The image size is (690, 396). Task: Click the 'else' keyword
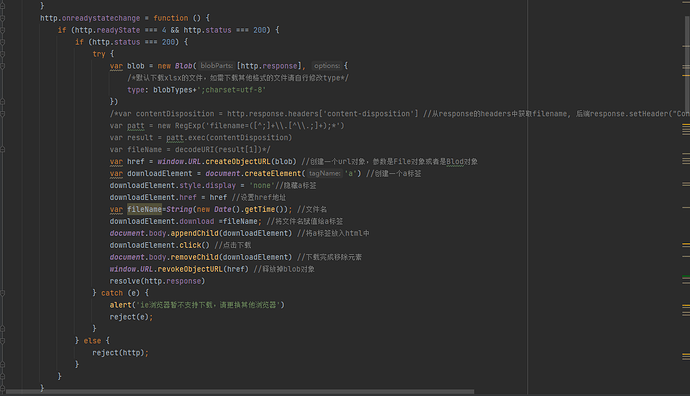pyautogui.click(x=92, y=341)
